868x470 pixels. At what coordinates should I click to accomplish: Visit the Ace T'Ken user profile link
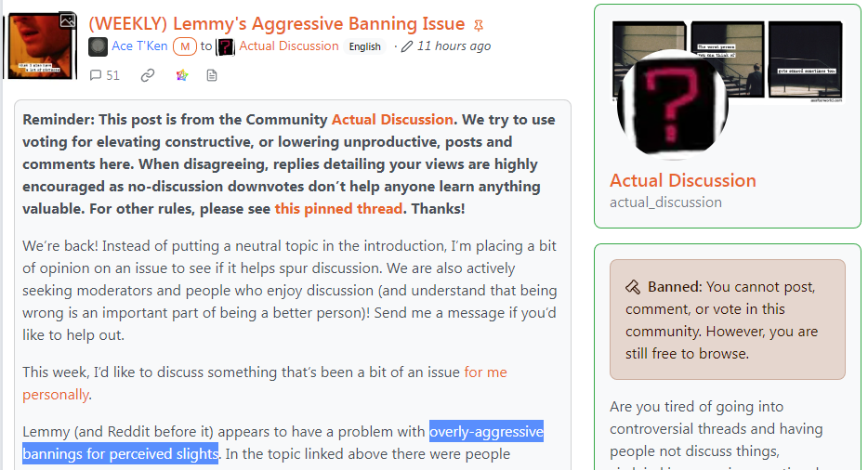tap(139, 46)
